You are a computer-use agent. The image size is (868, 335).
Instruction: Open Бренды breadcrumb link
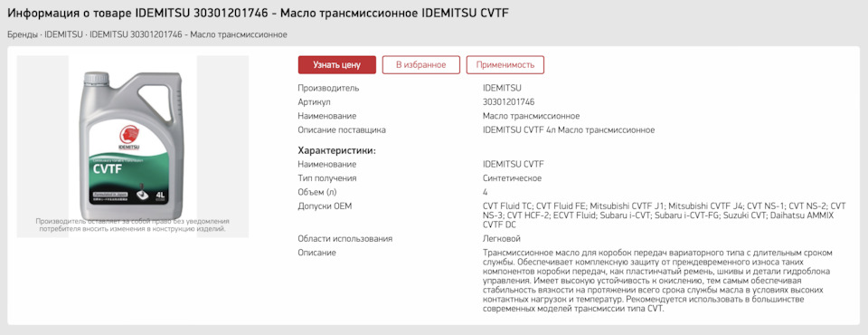(x=22, y=34)
